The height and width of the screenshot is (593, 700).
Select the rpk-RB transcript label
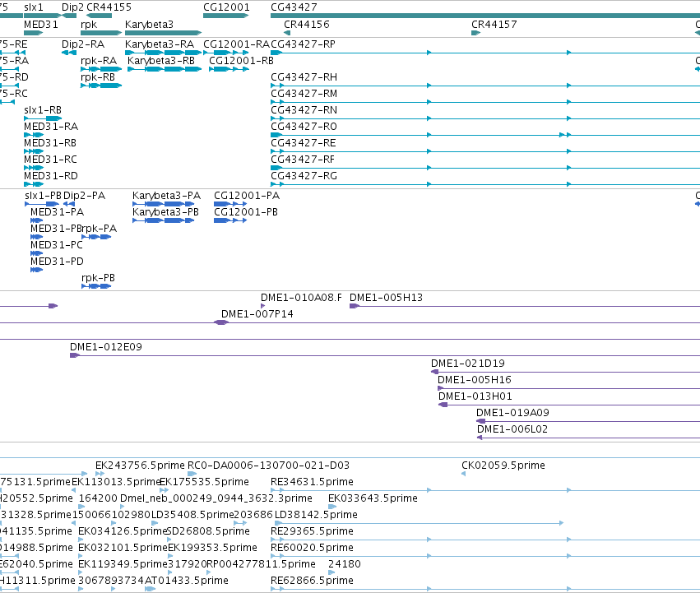(x=98, y=77)
